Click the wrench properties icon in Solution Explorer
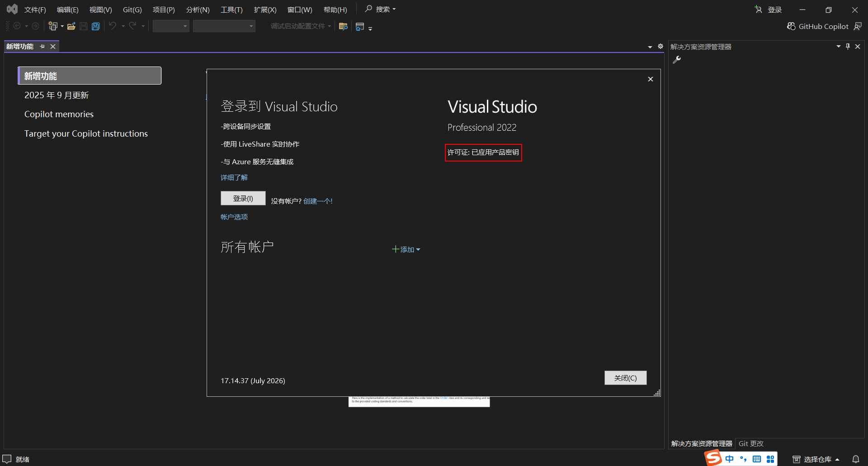 [677, 60]
